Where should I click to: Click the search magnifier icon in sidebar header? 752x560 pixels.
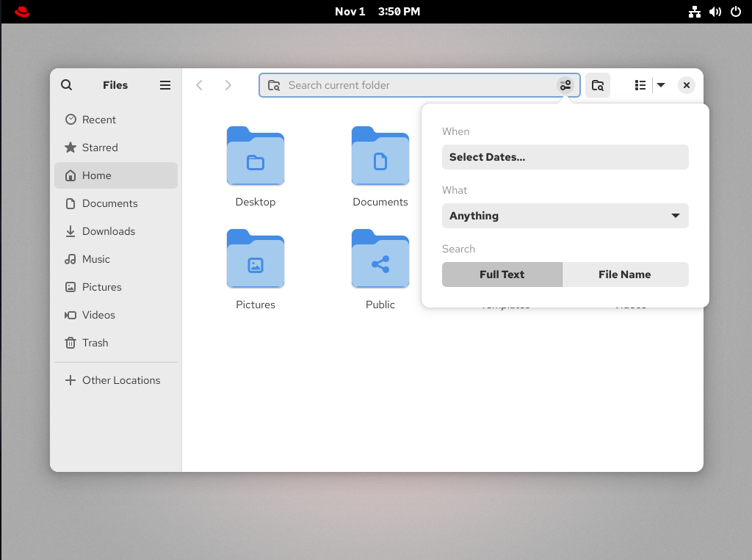click(67, 85)
